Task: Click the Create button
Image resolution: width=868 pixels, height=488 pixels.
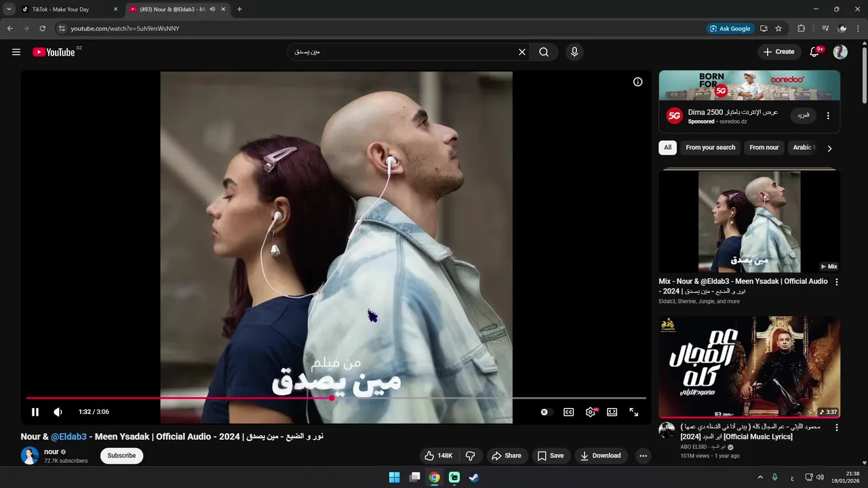Action: (x=778, y=52)
